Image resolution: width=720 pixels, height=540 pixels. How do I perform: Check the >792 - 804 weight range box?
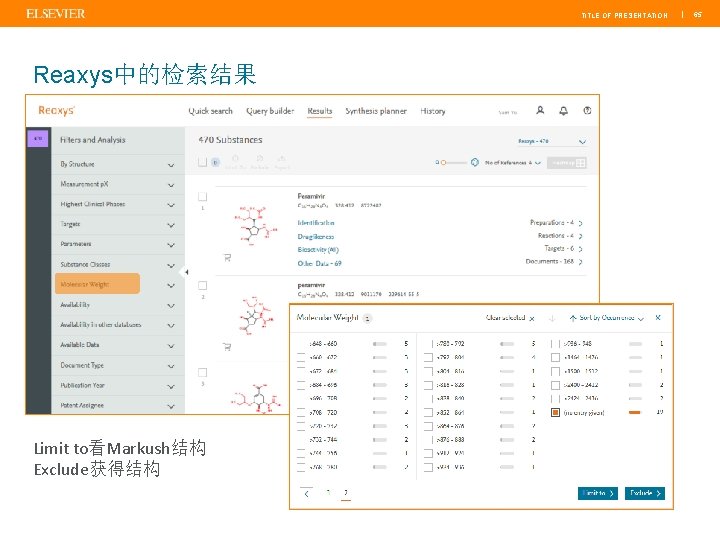click(x=428, y=357)
